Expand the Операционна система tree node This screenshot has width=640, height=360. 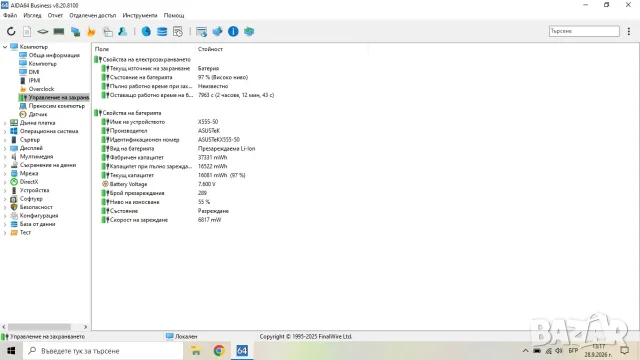point(5,131)
